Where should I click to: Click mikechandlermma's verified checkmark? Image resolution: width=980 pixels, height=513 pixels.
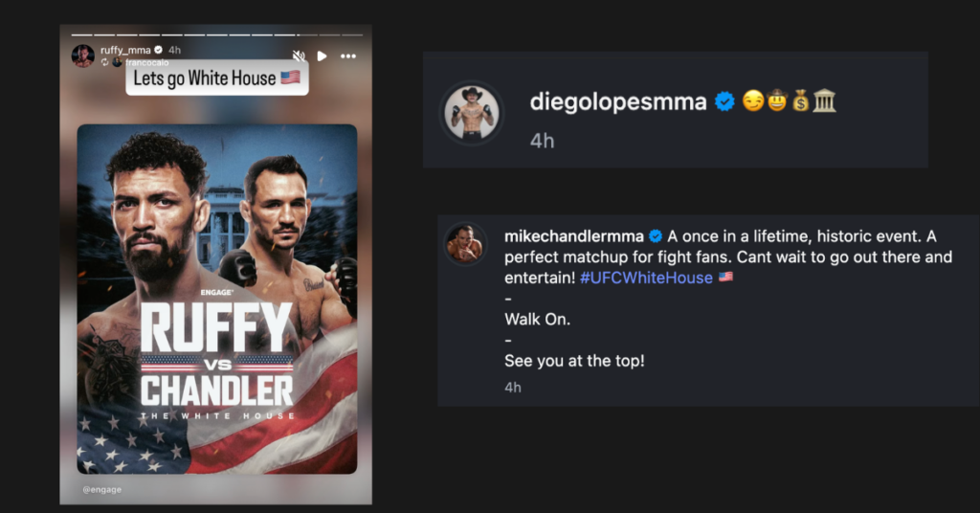point(656,235)
